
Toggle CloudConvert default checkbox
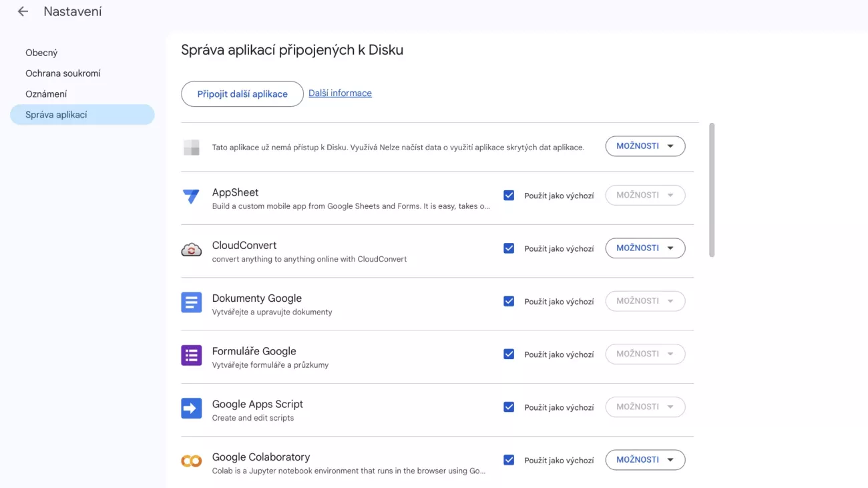509,248
